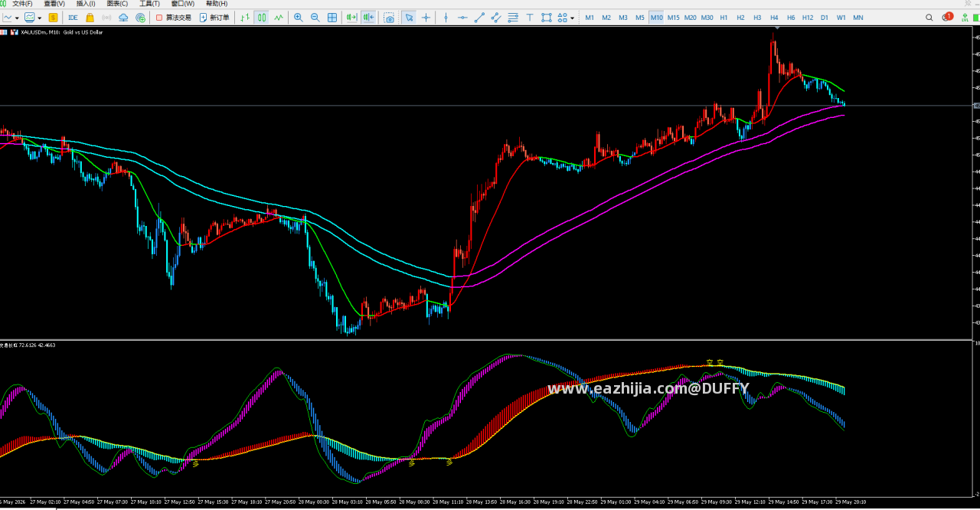Zoom out of the chart
The image size is (980, 510).
(x=315, y=18)
